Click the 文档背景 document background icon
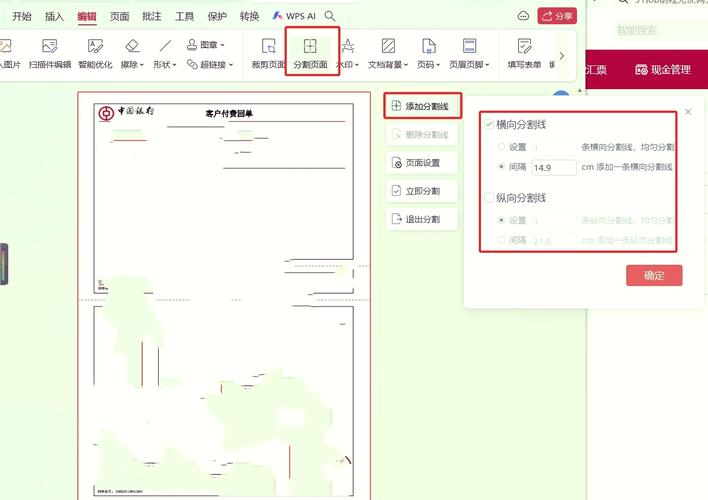This screenshot has width=708, height=500. (388, 46)
